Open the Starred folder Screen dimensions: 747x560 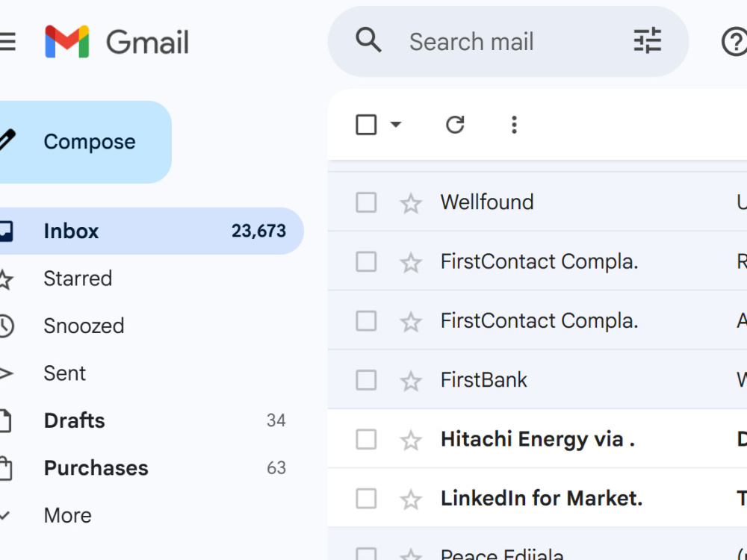78,279
